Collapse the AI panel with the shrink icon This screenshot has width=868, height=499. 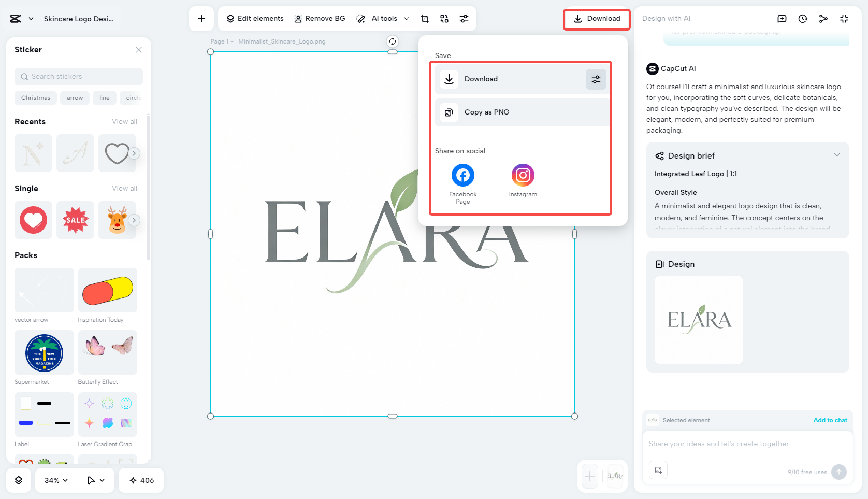pos(844,18)
